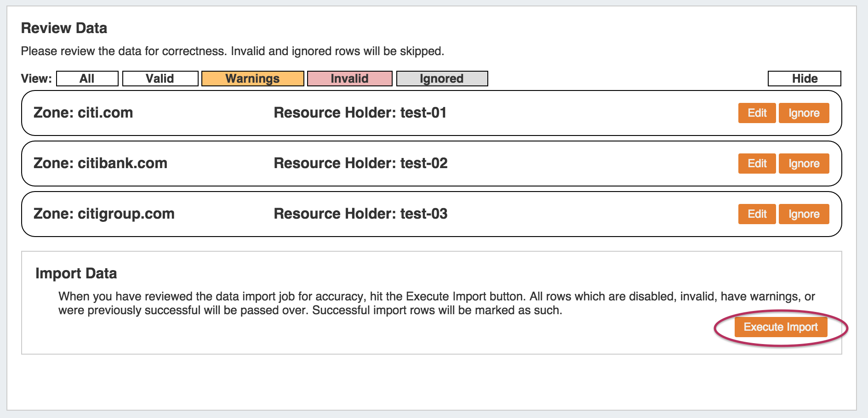
Task: Click the Import Data heading
Action: coord(76,273)
